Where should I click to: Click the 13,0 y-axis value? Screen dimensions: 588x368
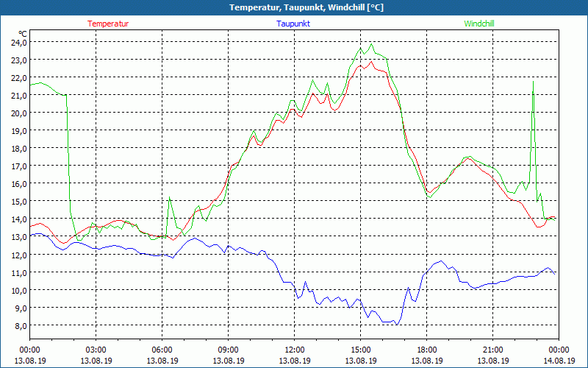tap(19, 237)
